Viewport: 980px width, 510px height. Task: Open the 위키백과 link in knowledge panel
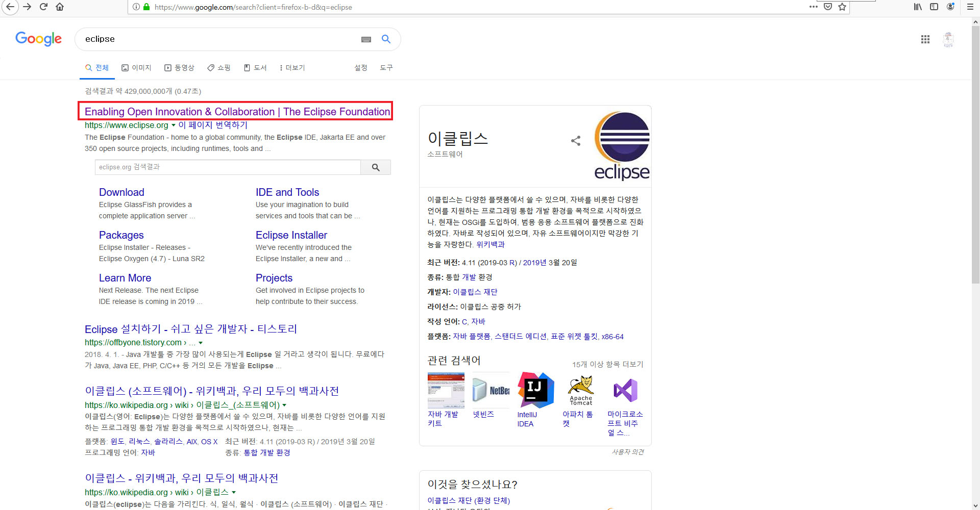coord(491,245)
